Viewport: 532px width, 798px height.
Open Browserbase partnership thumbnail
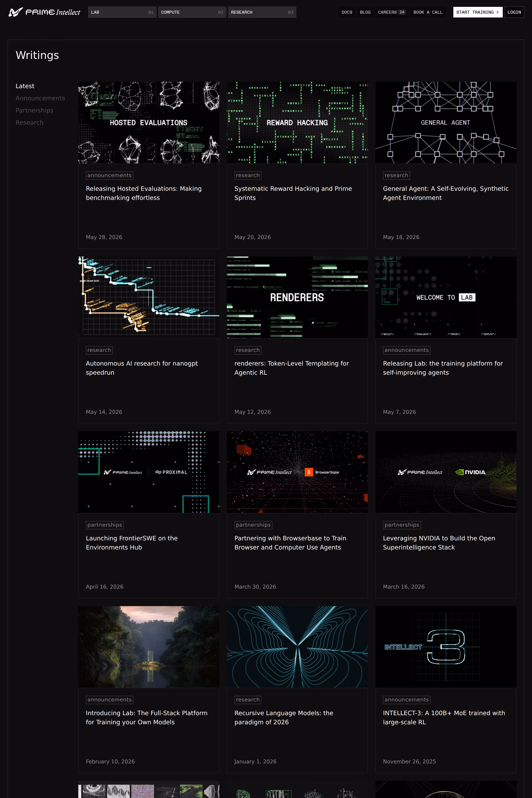(x=297, y=472)
